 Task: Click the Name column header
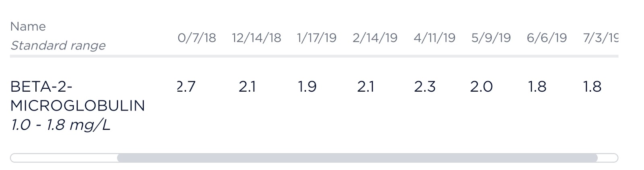tap(28, 27)
